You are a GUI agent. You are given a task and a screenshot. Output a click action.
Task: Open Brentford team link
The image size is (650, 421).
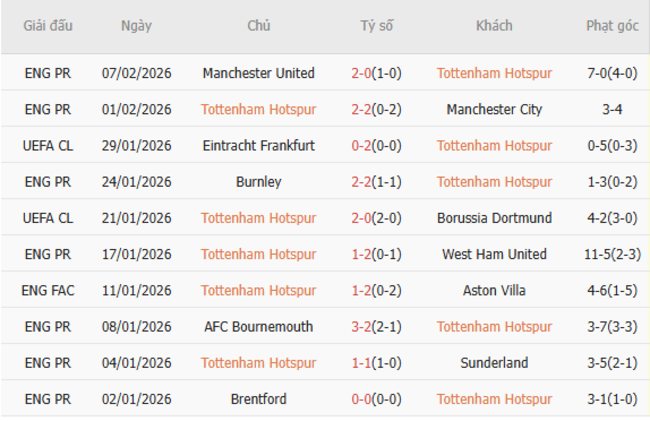tap(258, 399)
